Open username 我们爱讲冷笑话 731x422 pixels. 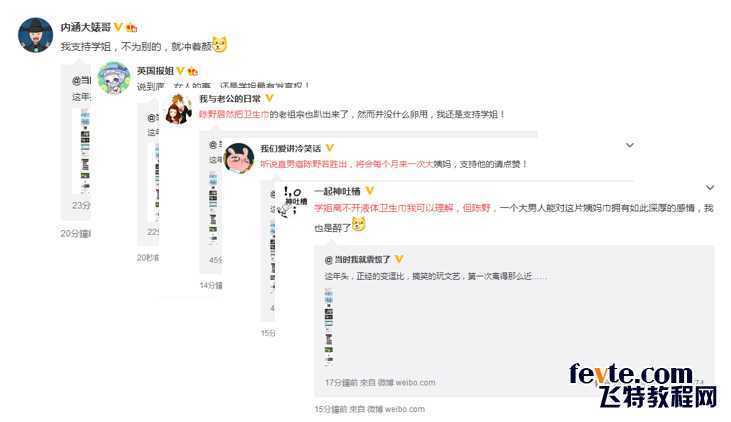[290, 148]
